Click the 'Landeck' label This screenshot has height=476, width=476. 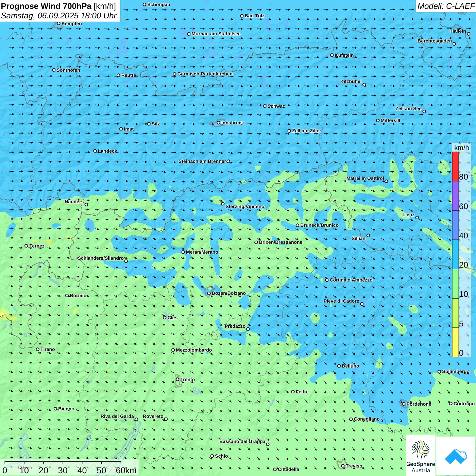107,151
